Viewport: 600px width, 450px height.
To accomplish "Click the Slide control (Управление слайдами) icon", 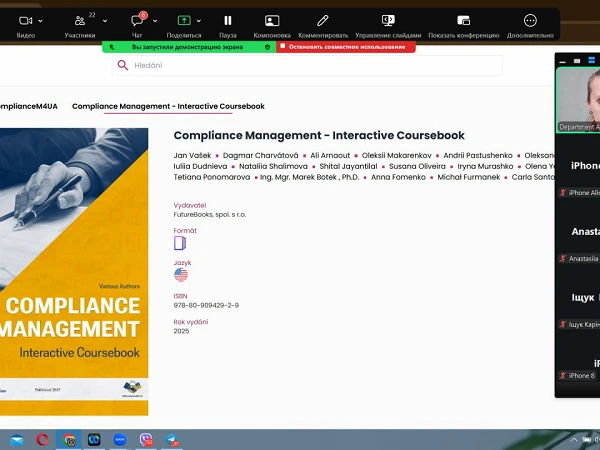I will pos(388,20).
